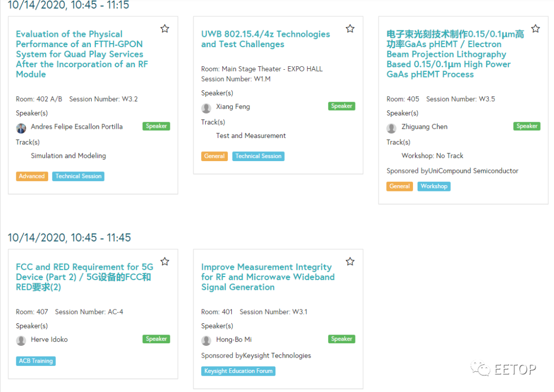Select the Workshop tag on GaAs card
Image resolution: width=554 pixels, height=392 pixels.
[x=434, y=186]
